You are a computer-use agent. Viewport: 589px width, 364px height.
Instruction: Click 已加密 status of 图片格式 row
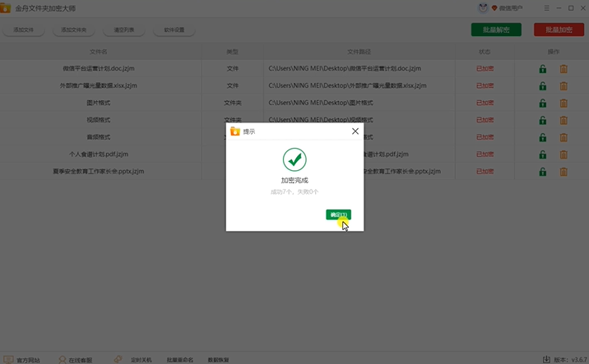coord(485,103)
